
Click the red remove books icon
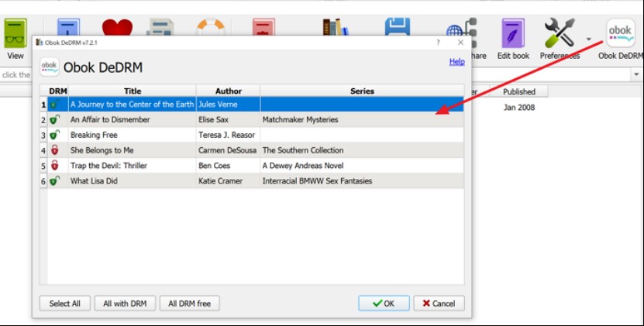pyautogui.click(x=263, y=27)
